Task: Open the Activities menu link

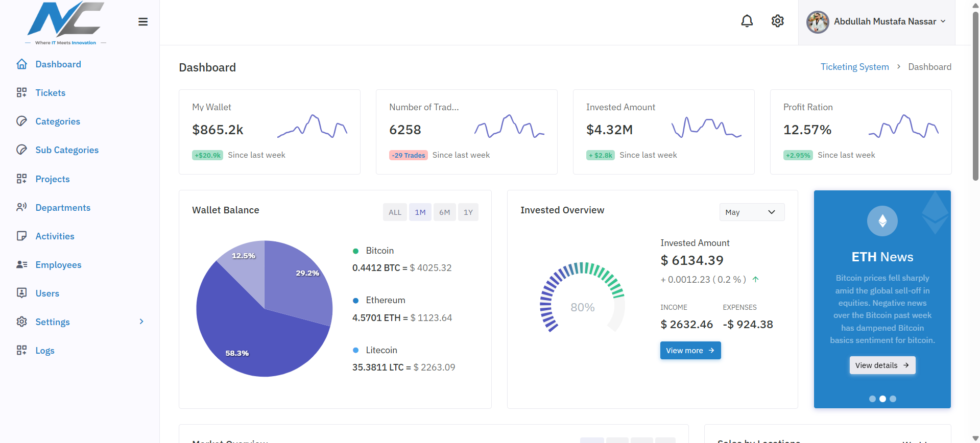Action: pyautogui.click(x=55, y=236)
